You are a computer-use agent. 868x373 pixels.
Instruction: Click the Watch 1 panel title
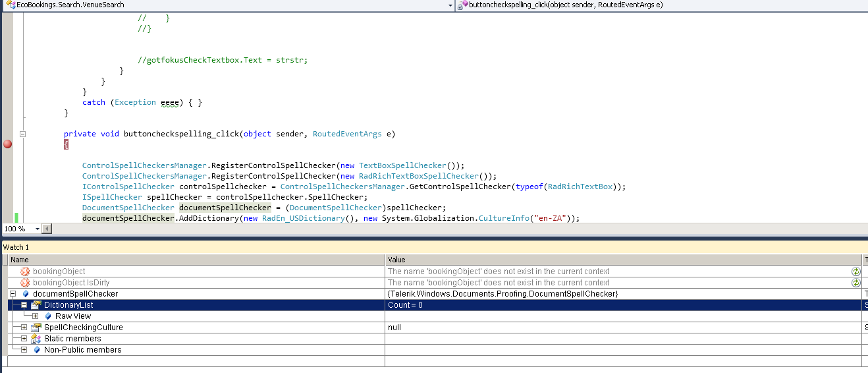tap(16, 247)
